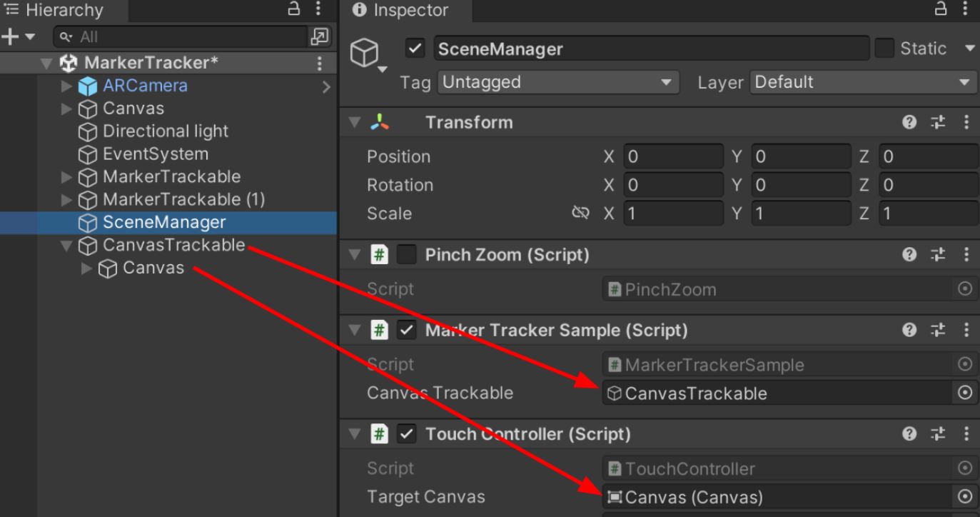
Task: Collapse the Marker Tracker Sample component
Action: (x=355, y=330)
